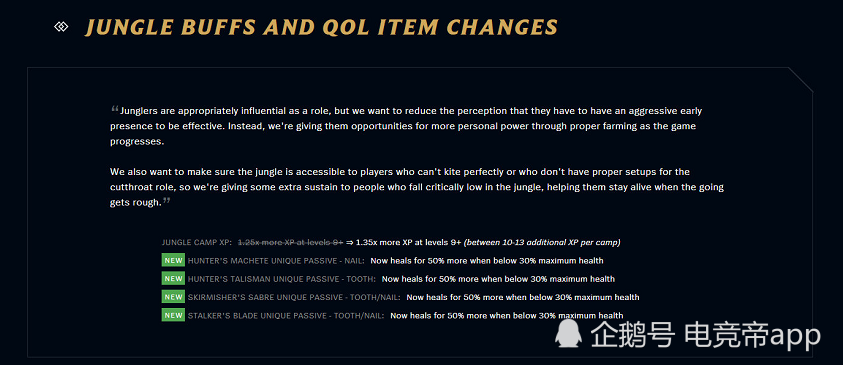The width and height of the screenshot is (843, 365).
Task: Click the 1.35x more XP at levels 9+ text
Action: pyautogui.click(x=409, y=242)
